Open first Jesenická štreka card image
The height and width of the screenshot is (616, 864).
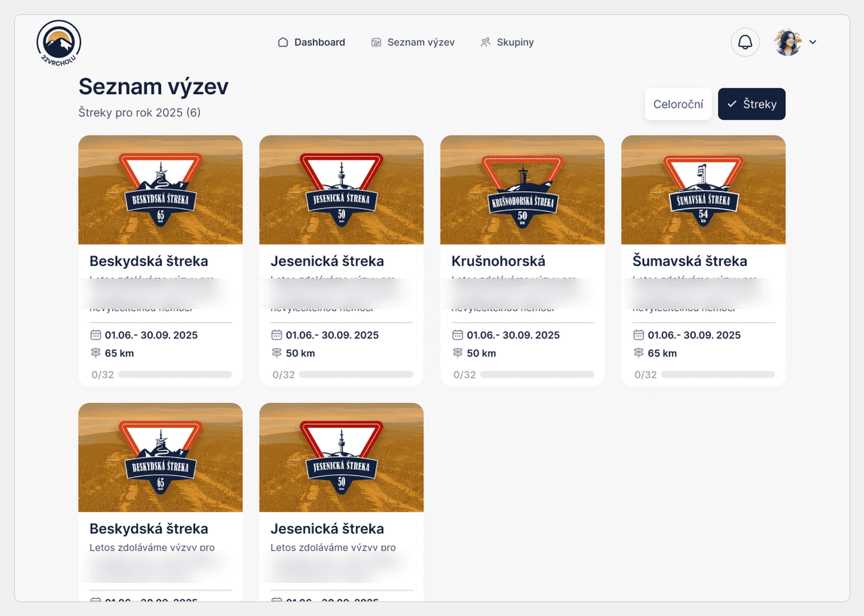coord(341,190)
